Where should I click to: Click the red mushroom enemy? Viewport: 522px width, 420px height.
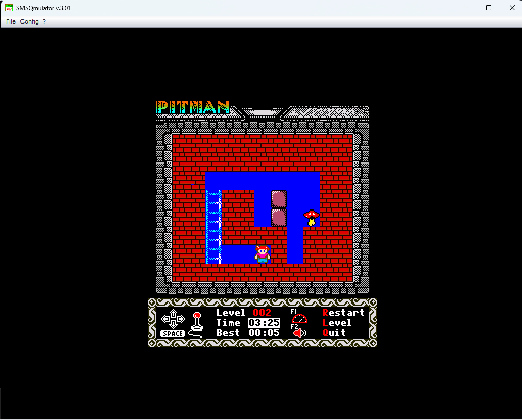tap(311, 218)
